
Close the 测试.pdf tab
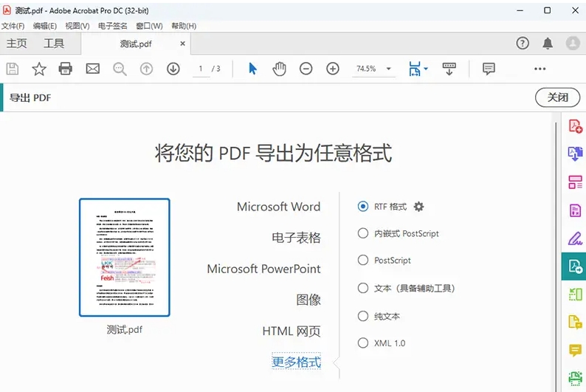[182, 44]
